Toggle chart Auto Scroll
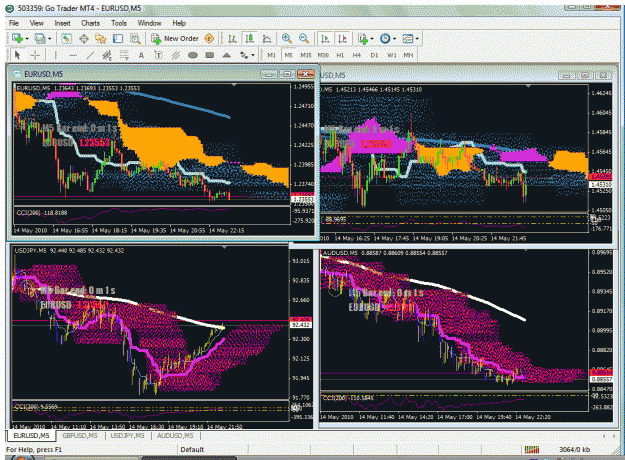Image resolution: width=625 pixels, height=460 pixels. pyautogui.click(x=325, y=38)
